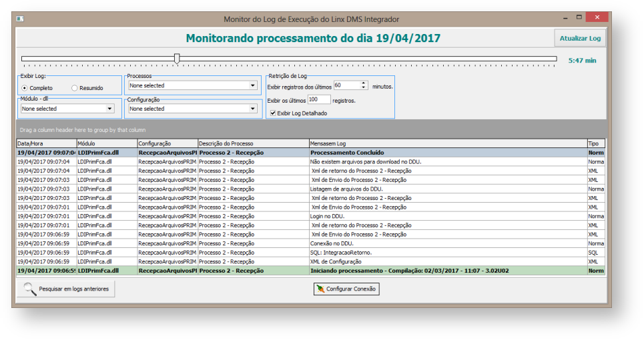Minimize the Monitor do Log window

pos(565,17)
